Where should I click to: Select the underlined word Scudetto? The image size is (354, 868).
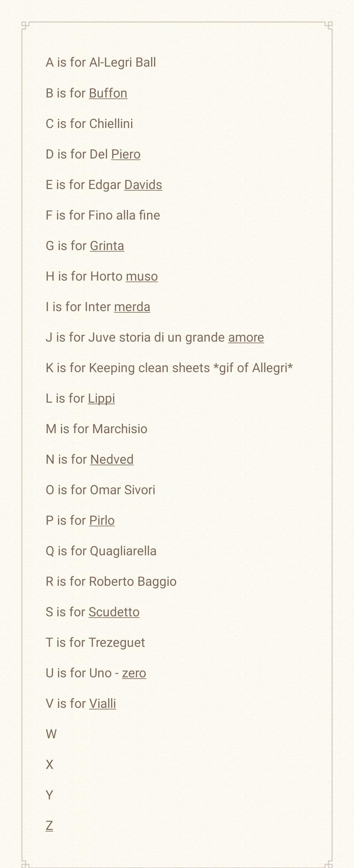click(114, 612)
